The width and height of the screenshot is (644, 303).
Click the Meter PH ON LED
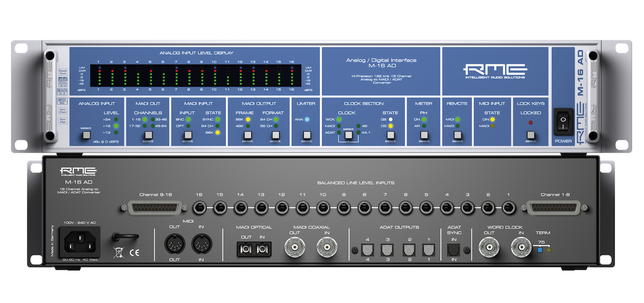pyautogui.click(x=424, y=119)
